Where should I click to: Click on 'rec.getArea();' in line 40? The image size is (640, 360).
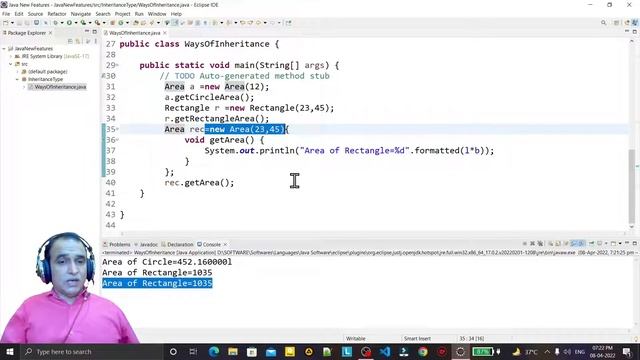199,182
